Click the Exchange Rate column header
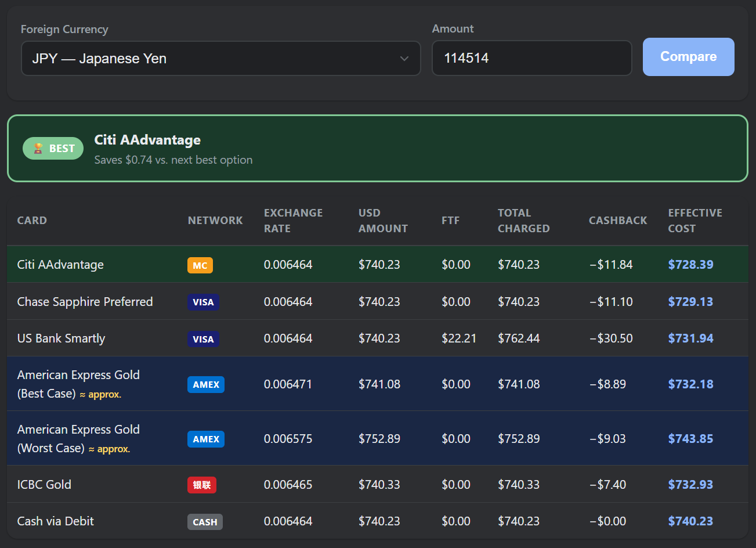Screen dimensions: 756x548 (x=293, y=221)
